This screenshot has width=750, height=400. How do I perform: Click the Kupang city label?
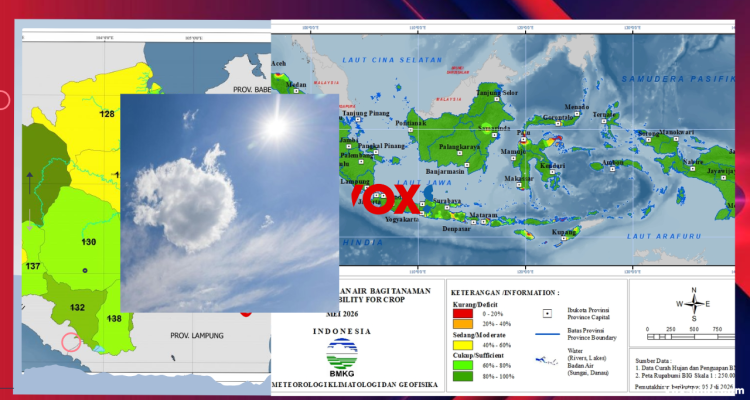point(563,232)
